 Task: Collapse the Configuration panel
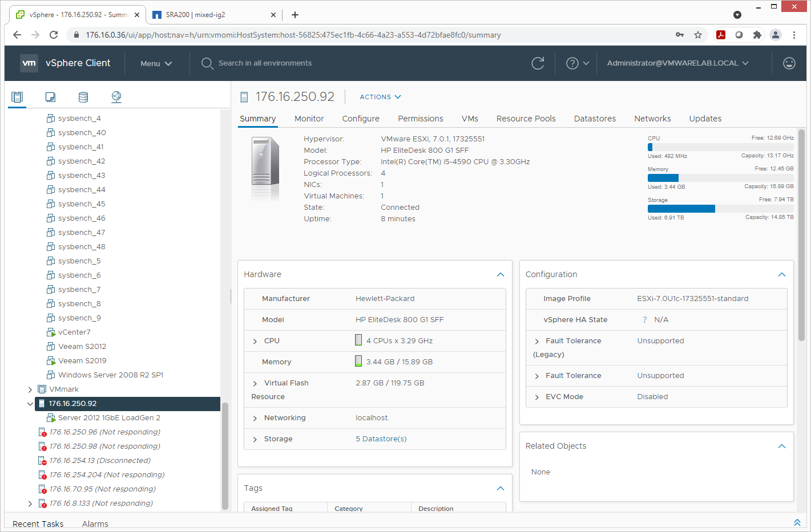pos(782,275)
